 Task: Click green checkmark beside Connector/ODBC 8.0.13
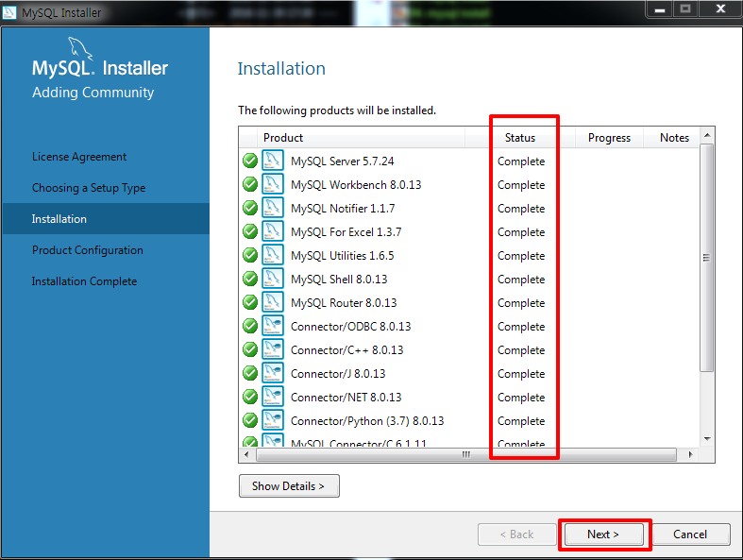[x=250, y=326]
